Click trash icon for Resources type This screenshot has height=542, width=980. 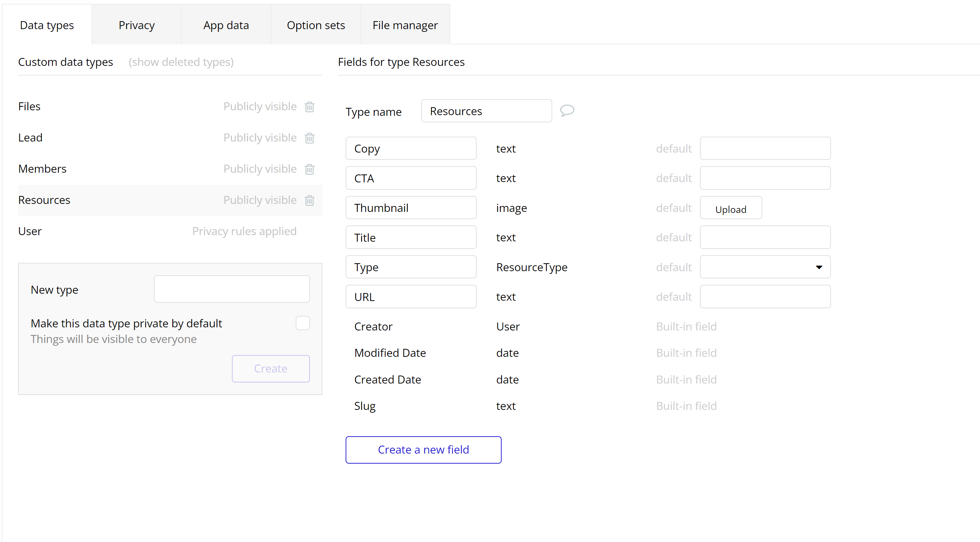[x=309, y=200]
